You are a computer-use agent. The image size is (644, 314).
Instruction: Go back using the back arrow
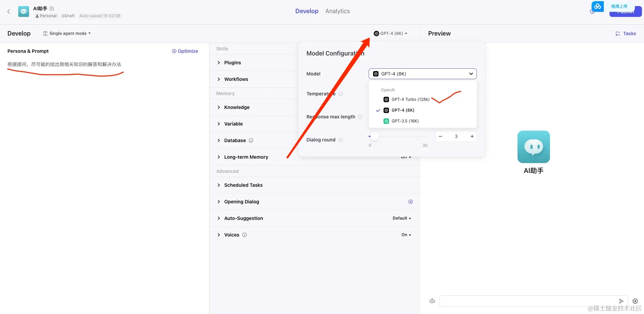point(9,12)
